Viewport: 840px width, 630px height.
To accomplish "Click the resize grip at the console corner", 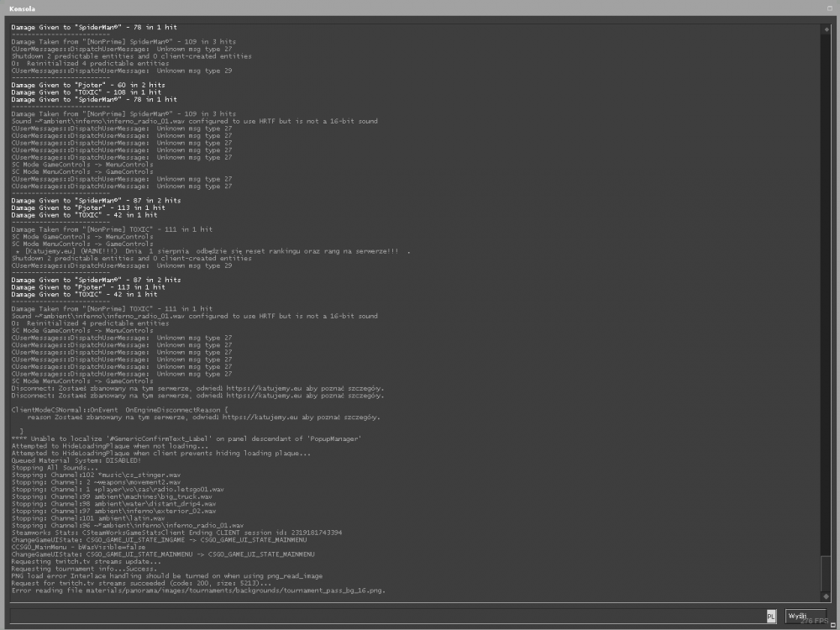I will (832, 625).
